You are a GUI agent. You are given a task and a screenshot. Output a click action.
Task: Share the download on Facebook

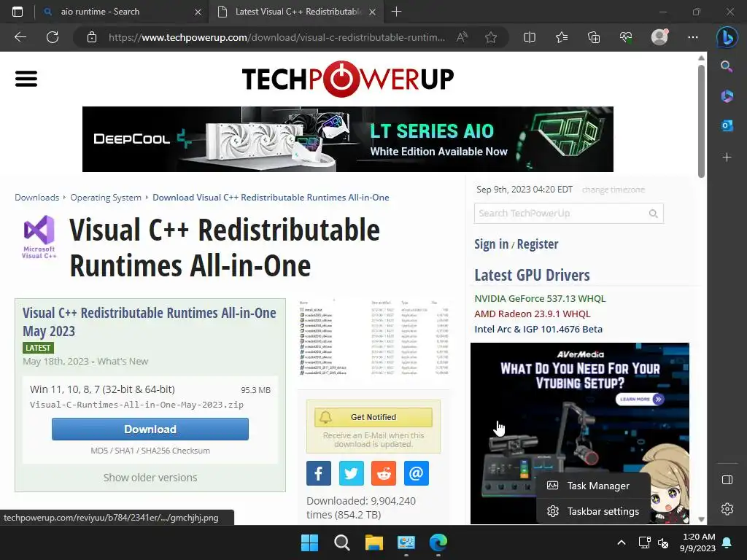319,472
